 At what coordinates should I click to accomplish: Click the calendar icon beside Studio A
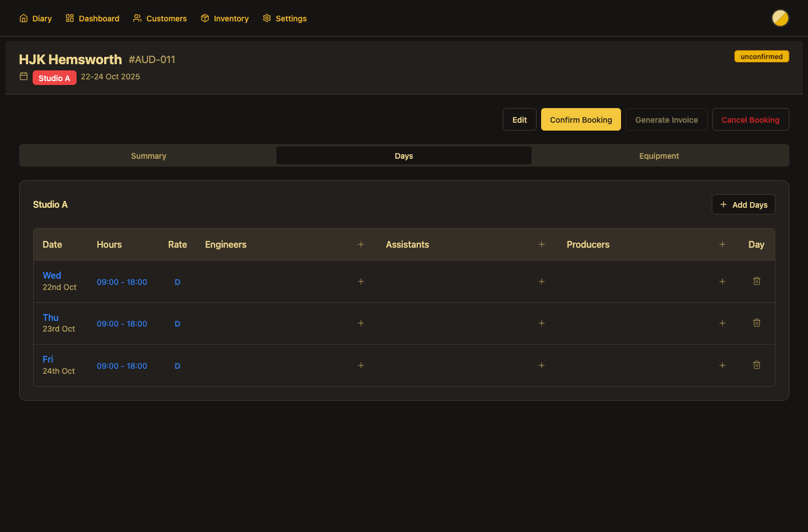[23, 76]
